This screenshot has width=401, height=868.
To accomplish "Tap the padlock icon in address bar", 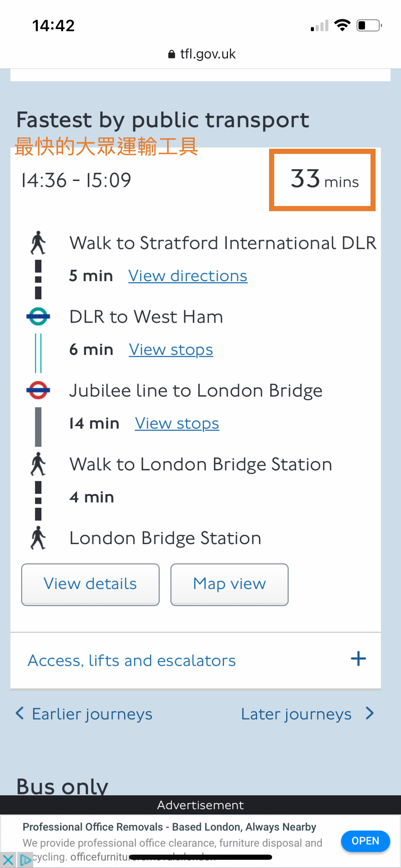I will pyautogui.click(x=172, y=54).
